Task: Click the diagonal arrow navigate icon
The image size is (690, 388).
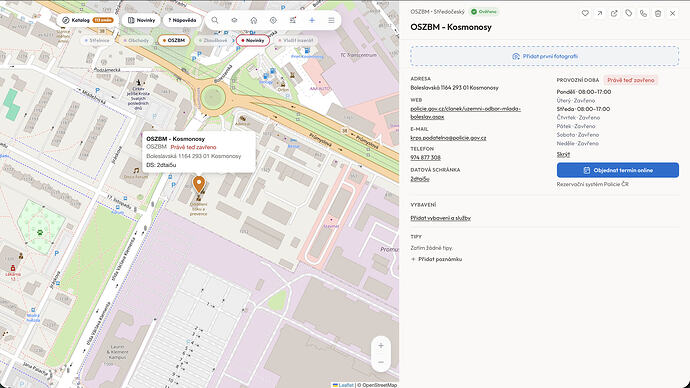Action: (x=599, y=13)
